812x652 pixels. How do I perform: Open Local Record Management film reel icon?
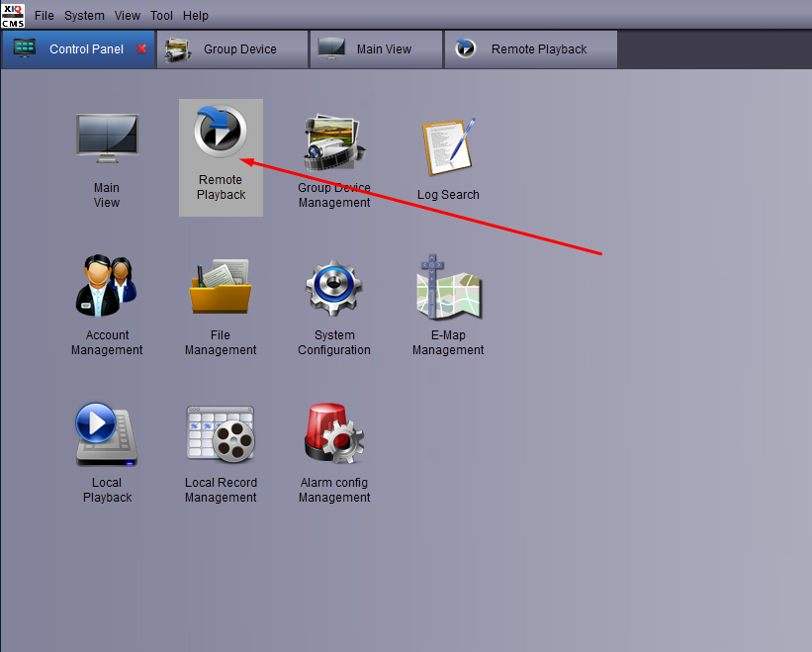point(221,434)
